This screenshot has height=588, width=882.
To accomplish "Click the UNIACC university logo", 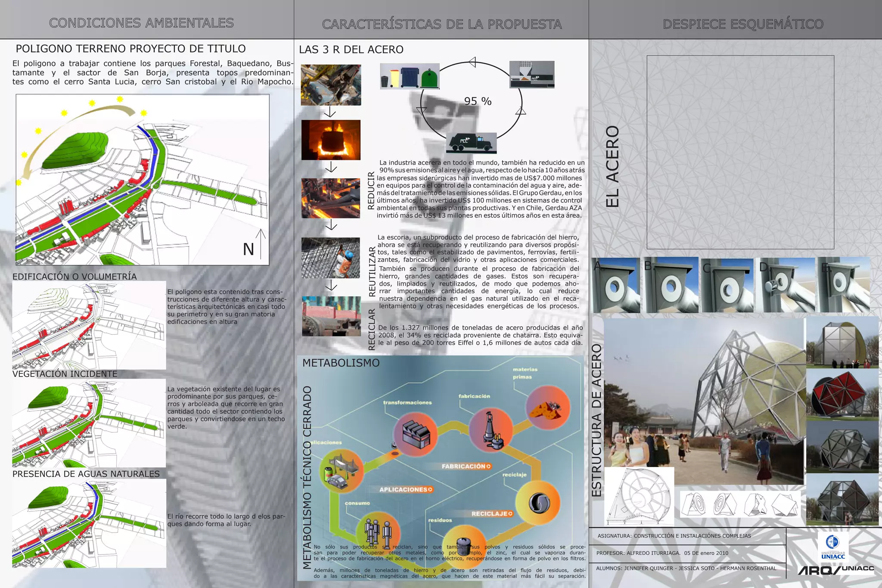I will pos(832,546).
